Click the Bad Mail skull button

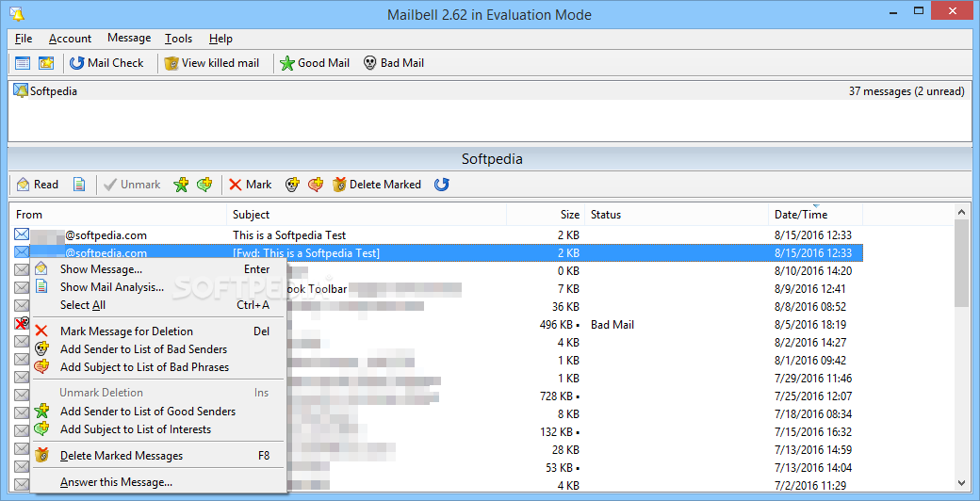tap(394, 63)
